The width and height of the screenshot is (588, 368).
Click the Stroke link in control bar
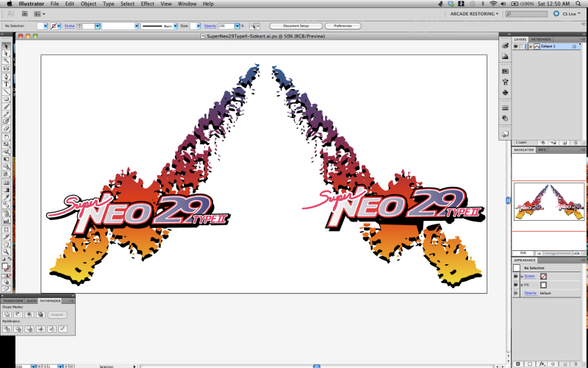click(70, 26)
